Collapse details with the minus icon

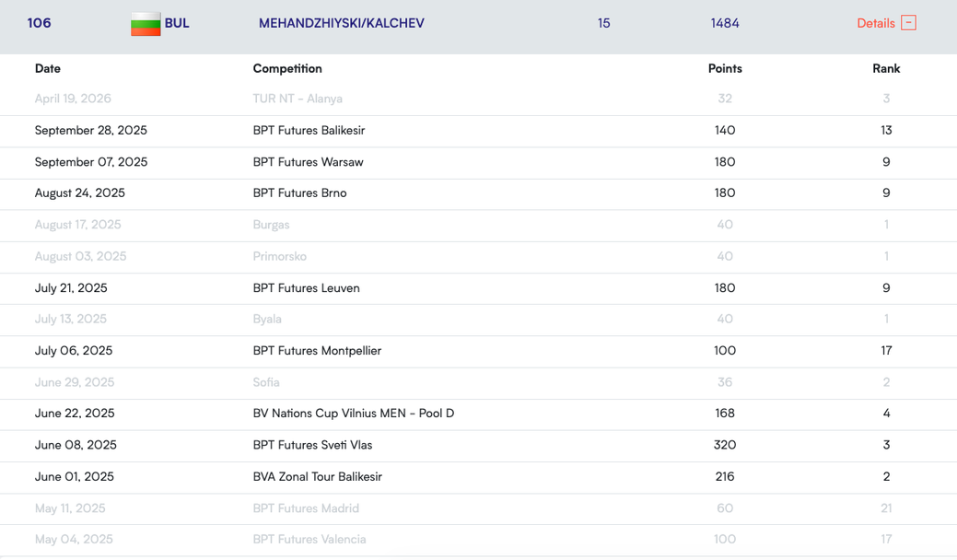click(908, 23)
